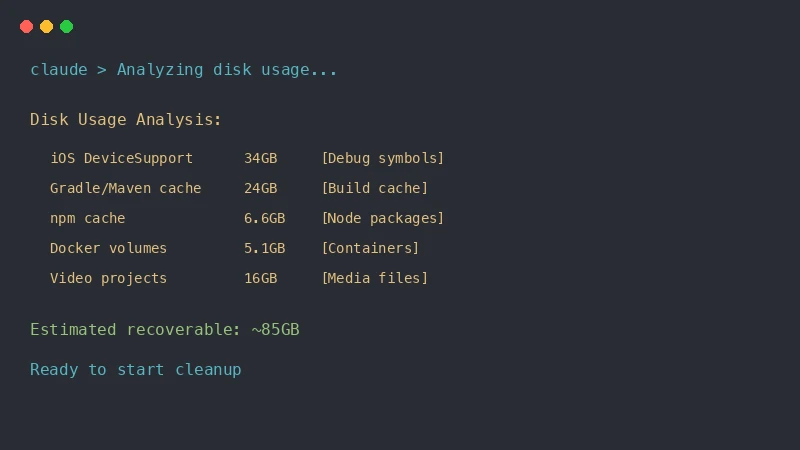
Task: Click "Ready to start cleanup" prompt
Action: 136,370
